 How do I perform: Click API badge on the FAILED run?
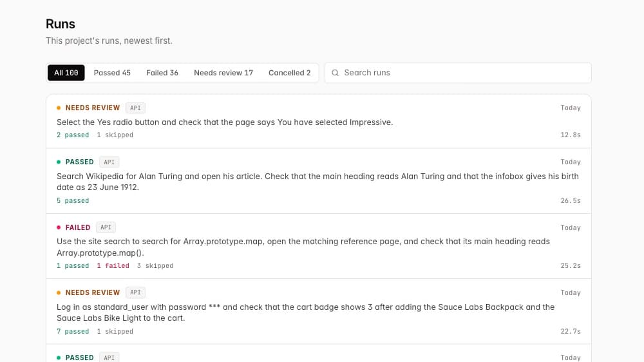tap(106, 227)
